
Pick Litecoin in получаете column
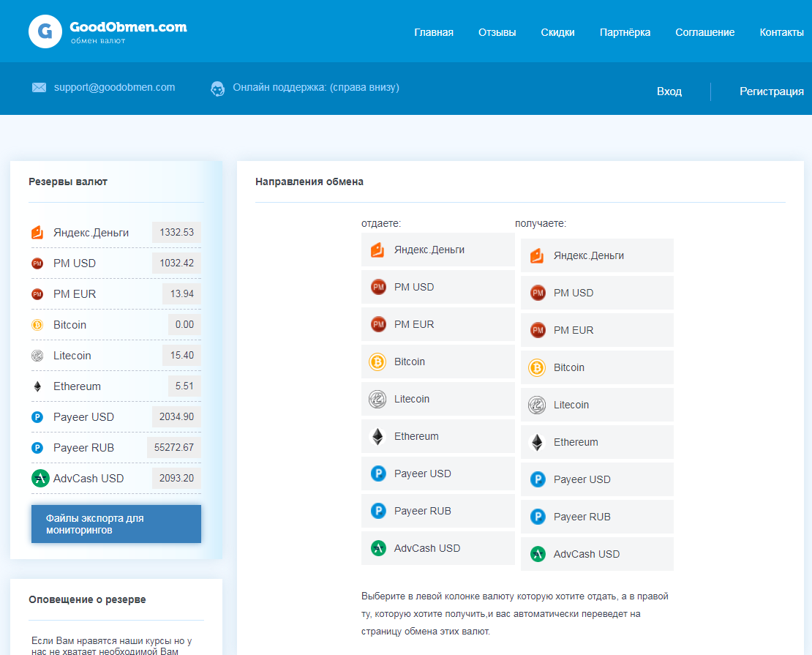click(597, 405)
